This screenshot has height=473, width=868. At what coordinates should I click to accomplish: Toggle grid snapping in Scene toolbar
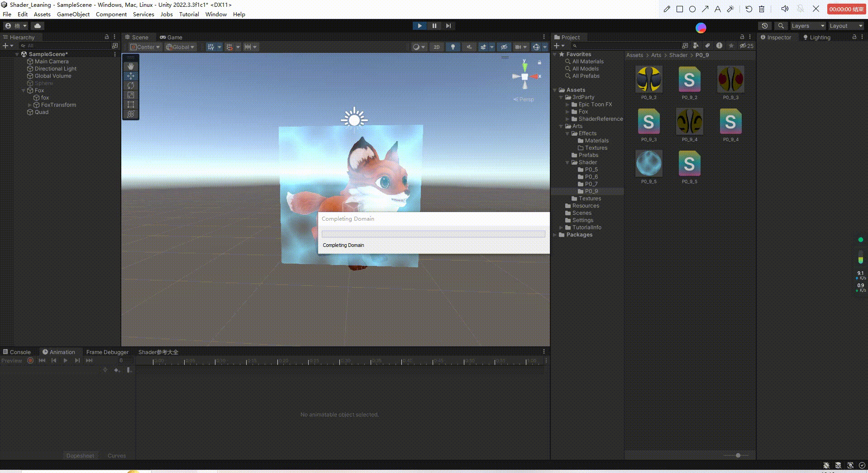click(x=229, y=47)
